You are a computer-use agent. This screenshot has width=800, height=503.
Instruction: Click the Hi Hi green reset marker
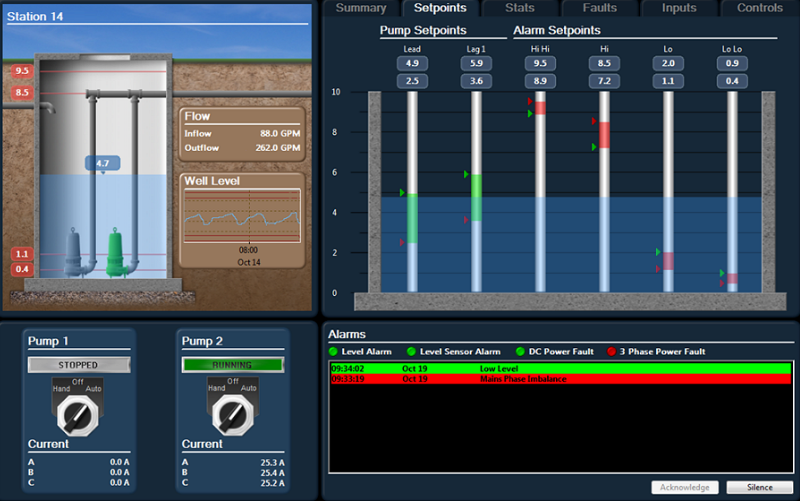tap(530, 114)
